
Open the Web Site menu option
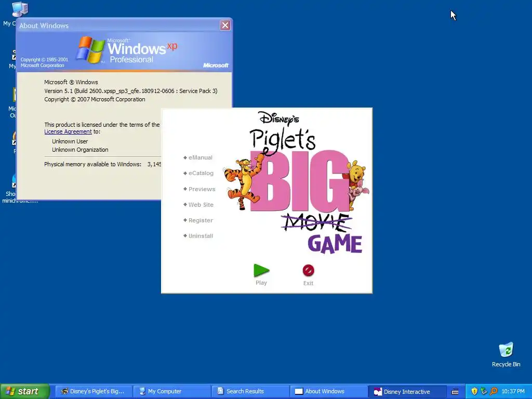pos(198,205)
